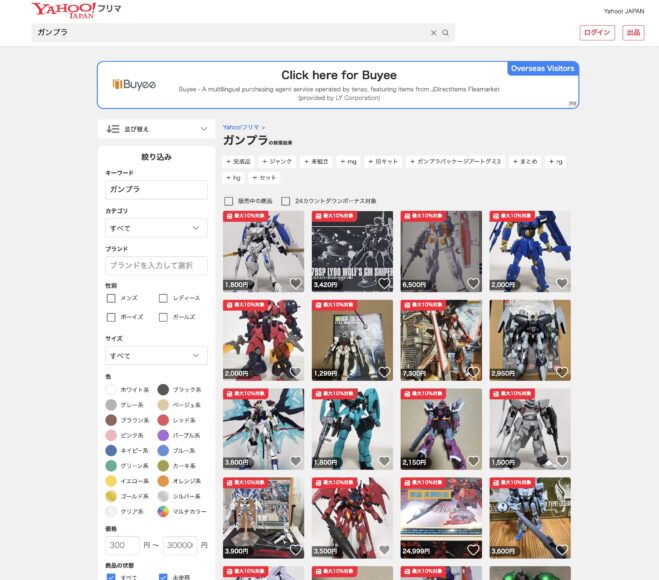Expand the カテゴリ すべて dropdown

click(156, 228)
